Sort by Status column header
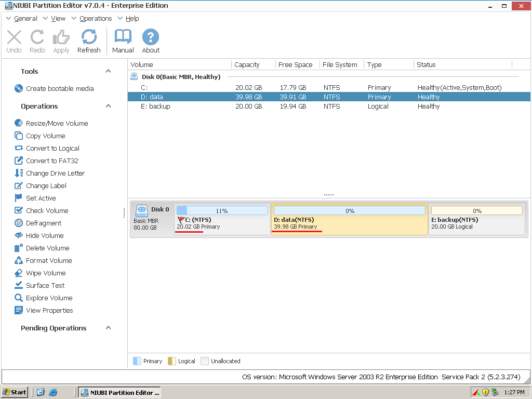 pos(463,64)
